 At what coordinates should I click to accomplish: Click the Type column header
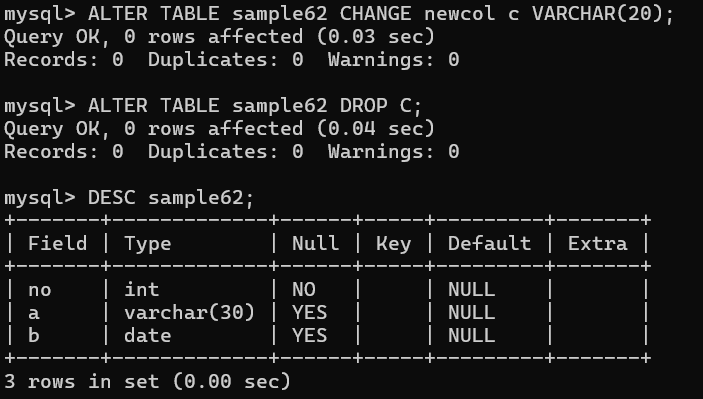tap(148, 244)
